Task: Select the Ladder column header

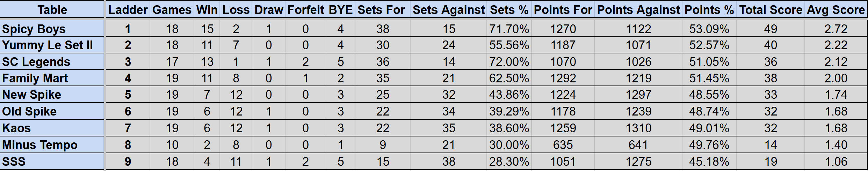Action: (x=128, y=10)
